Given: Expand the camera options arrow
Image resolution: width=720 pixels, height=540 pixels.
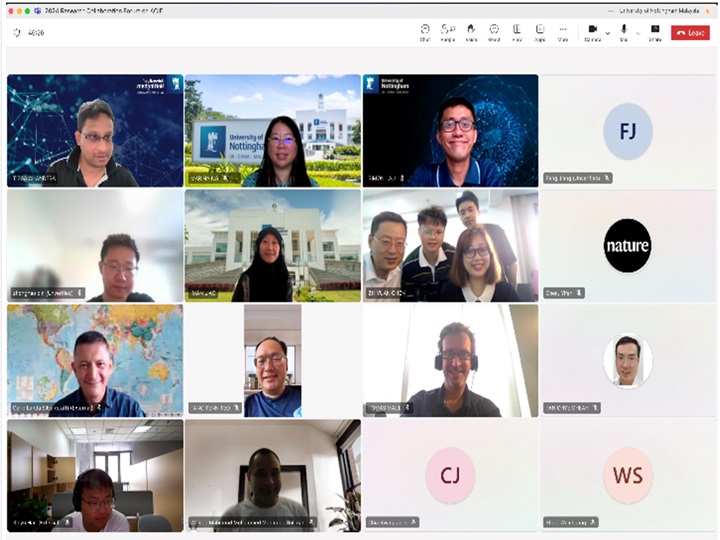Looking at the screenshot, I should (607, 32).
